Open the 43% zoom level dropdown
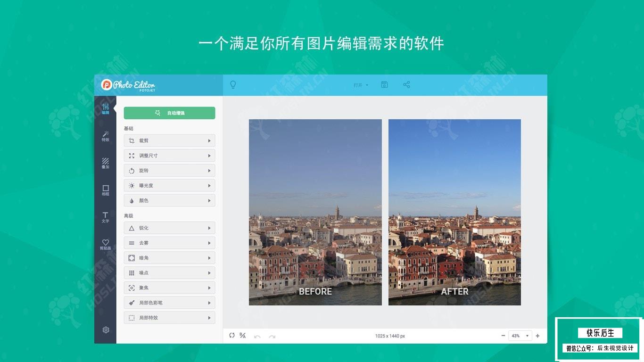This screenshot has height=362, width=644. [x=520, y=336]
